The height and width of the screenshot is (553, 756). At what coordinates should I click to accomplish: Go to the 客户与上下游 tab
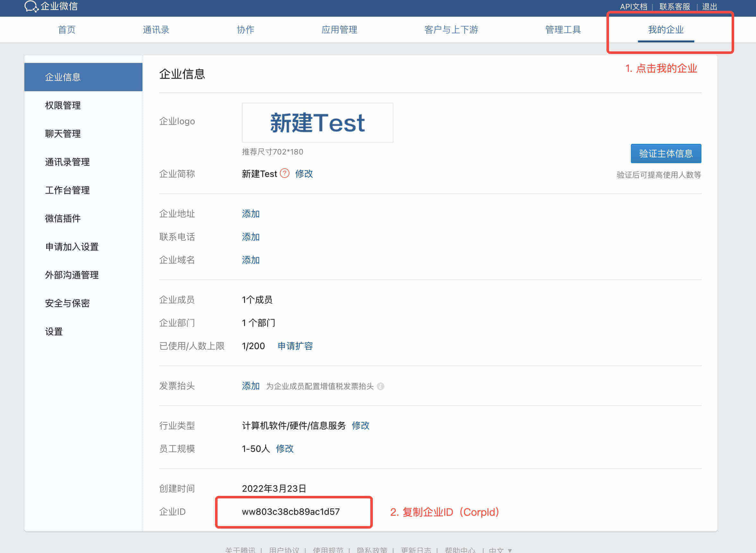[451, 30]
